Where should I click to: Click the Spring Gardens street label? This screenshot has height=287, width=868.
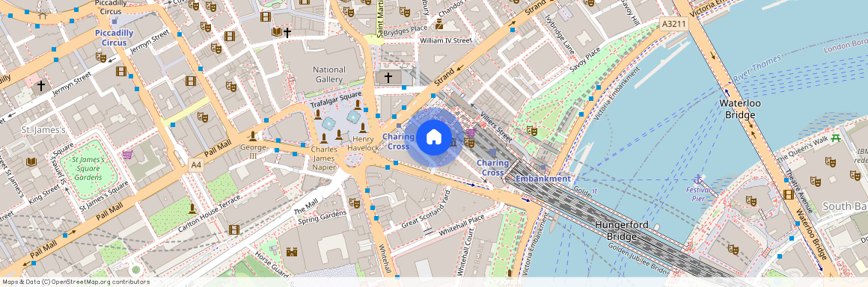point(322,217)
